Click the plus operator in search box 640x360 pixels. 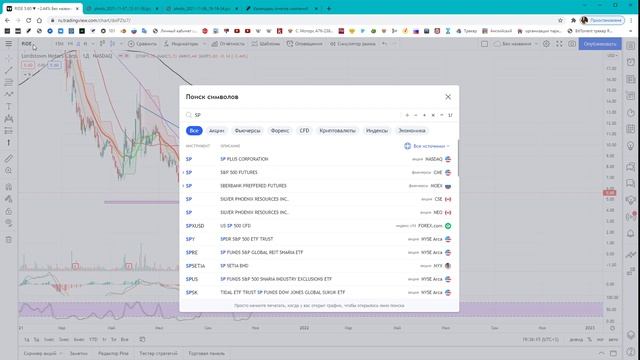click(407, 115)
